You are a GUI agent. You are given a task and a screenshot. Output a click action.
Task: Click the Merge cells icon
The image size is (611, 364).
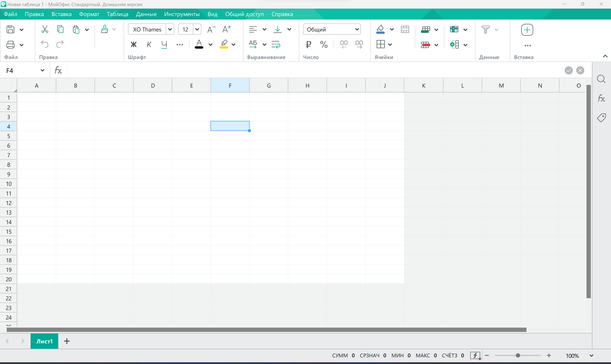click(405, 29)
